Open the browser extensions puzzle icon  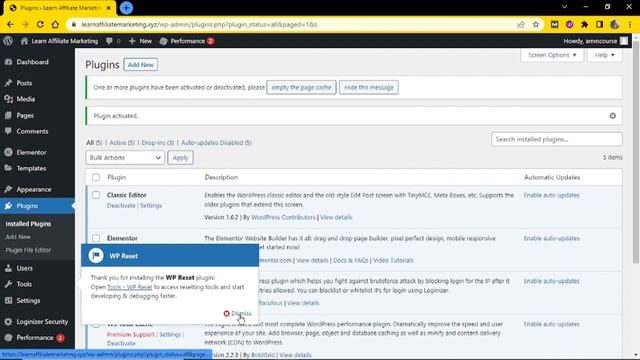(584, 24)
